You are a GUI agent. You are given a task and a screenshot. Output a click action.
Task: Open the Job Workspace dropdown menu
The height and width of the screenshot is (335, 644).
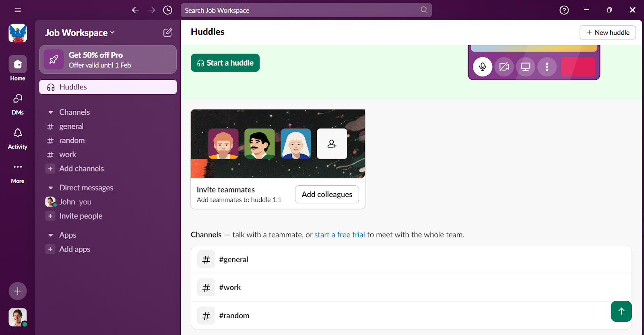(80, 33)
